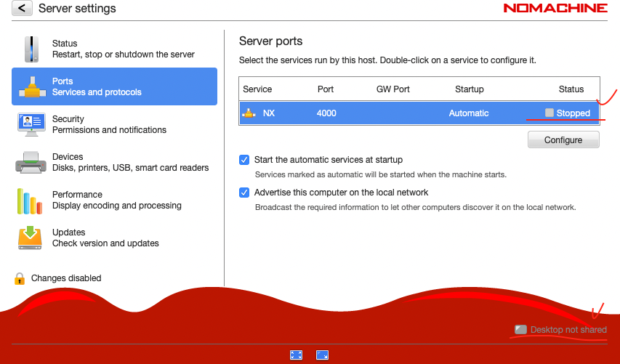Image resolution: width=620 pixels, height=364 pixels.
Task: Click the Stopped status text
Action: pyautogui.click(x=573, y=113)
